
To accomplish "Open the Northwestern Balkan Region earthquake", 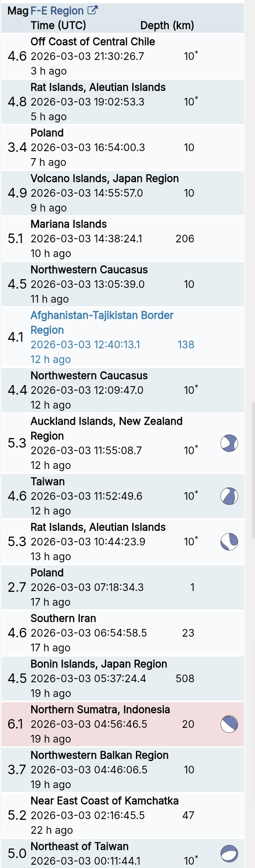I will pyautogui.click(x=99, y=755).
